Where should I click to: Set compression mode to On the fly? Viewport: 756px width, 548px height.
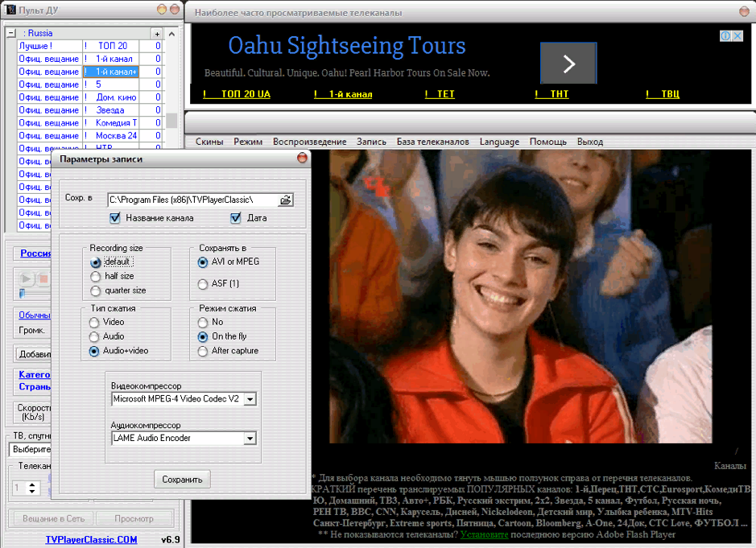[203, 336]
